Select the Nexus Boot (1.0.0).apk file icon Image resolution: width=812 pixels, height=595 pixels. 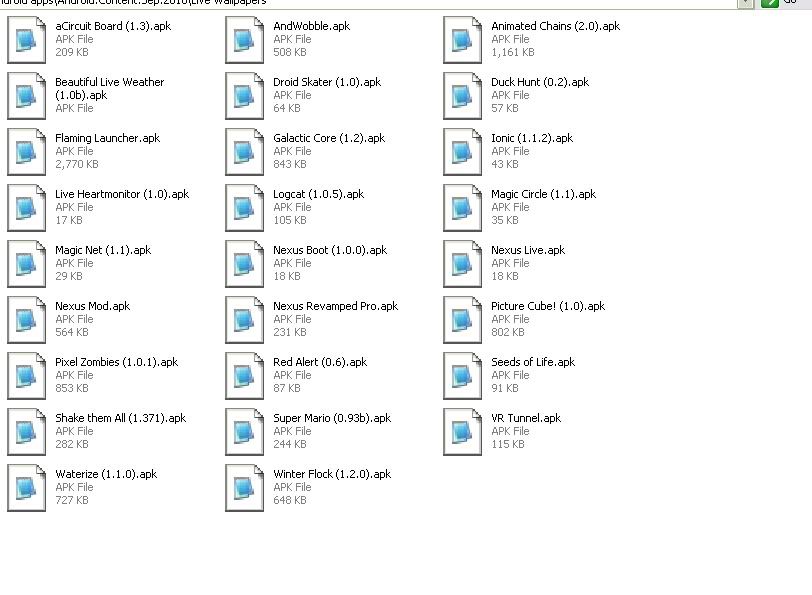click(244, 264)
